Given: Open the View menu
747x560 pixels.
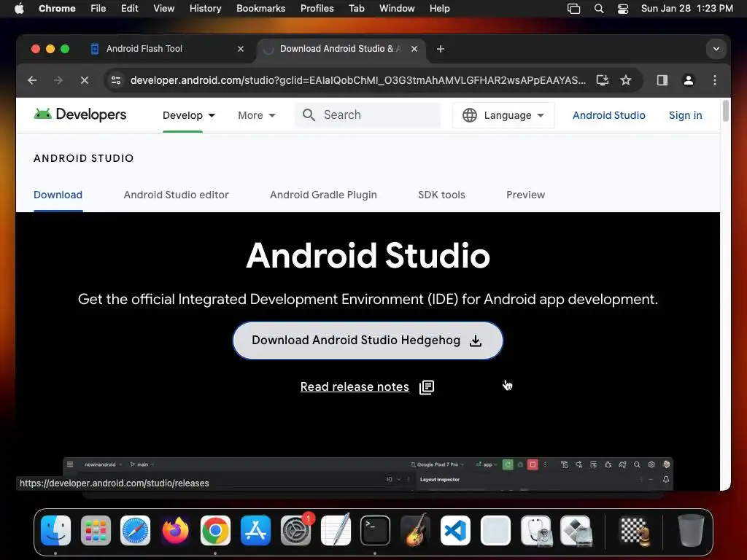Looking at the screenshot, I should (x=163, y=9).
